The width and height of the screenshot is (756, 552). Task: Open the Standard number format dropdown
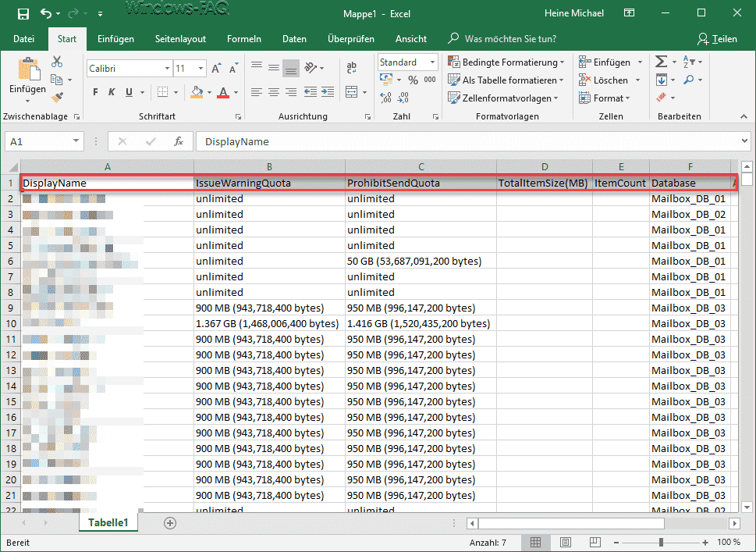point(432,62)
